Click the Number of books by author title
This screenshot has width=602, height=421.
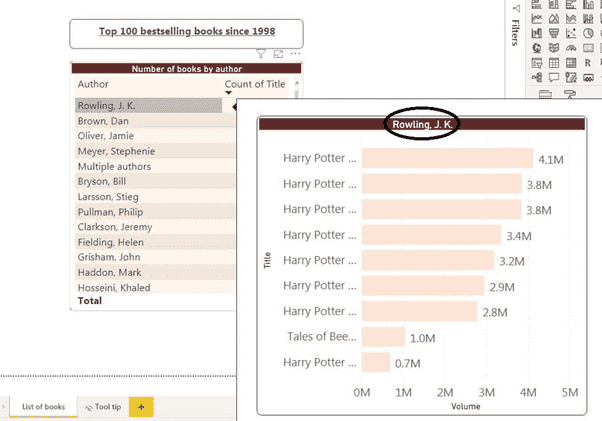(187, 69)
